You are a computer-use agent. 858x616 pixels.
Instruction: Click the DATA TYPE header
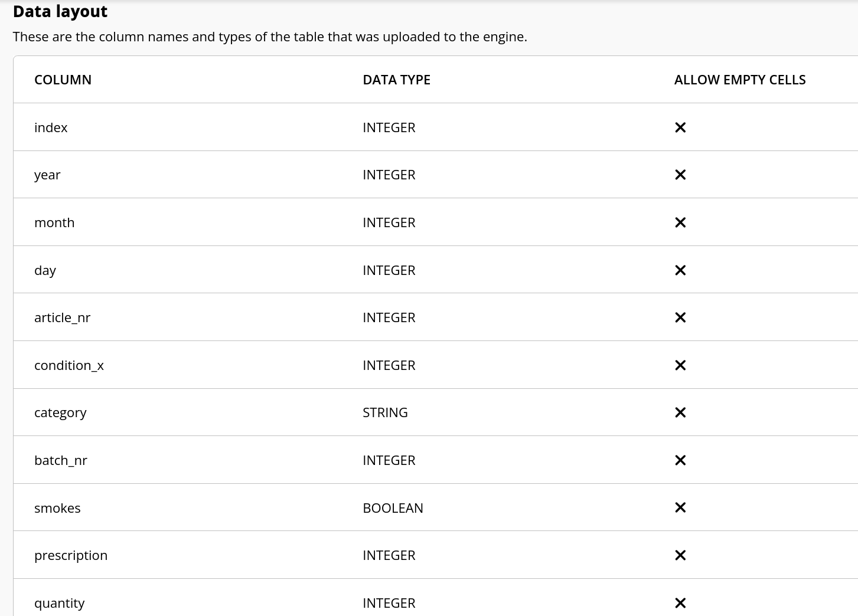396,80
